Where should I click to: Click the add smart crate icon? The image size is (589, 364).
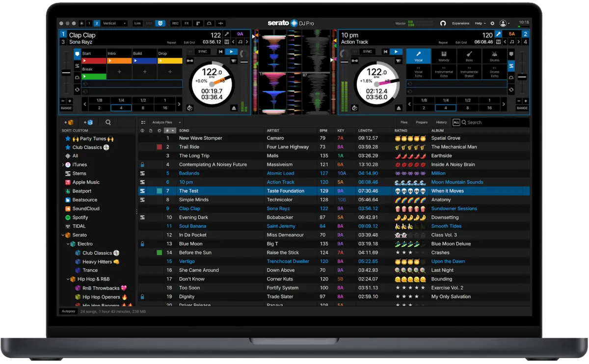[x=88, y=122]
